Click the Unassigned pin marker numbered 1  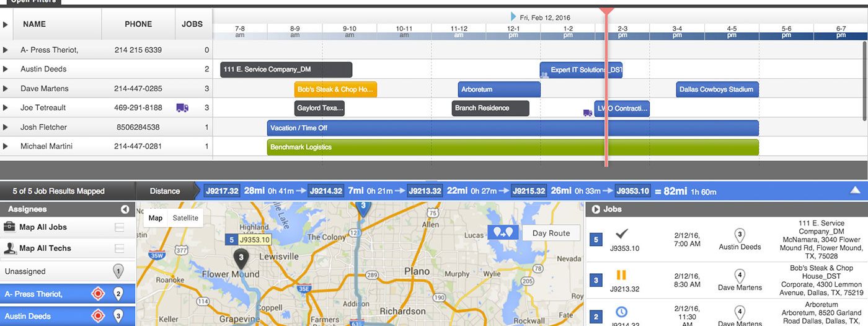[118, 271]
